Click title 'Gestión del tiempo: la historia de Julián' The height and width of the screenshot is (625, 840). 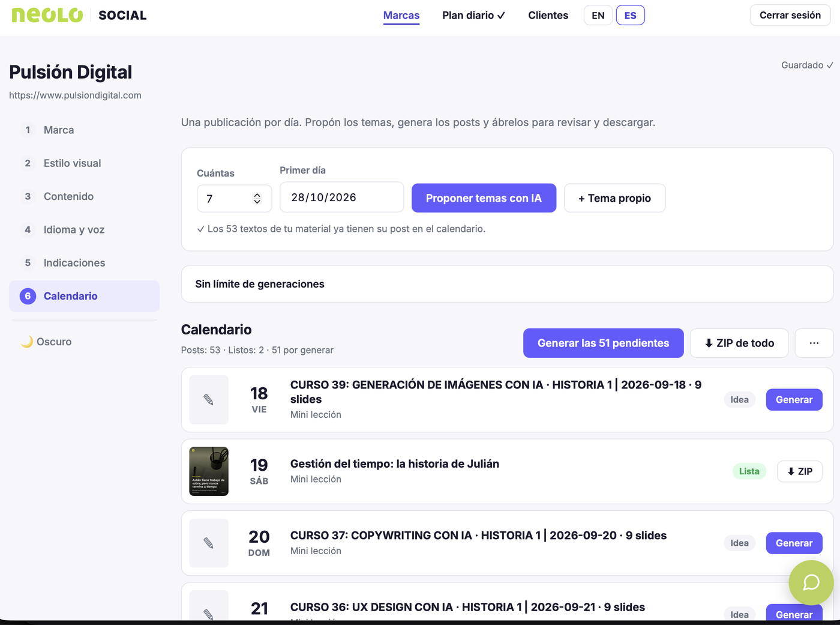[394, 463]
